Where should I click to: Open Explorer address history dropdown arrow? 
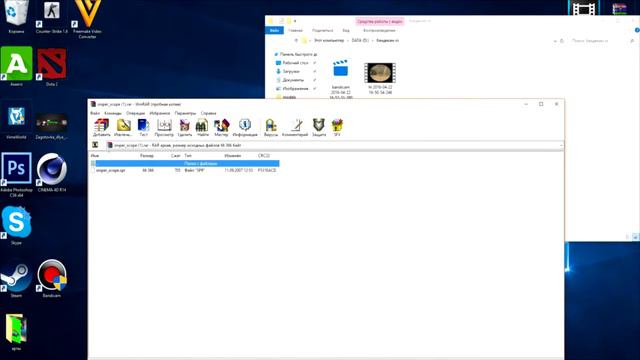coord(555,41)
